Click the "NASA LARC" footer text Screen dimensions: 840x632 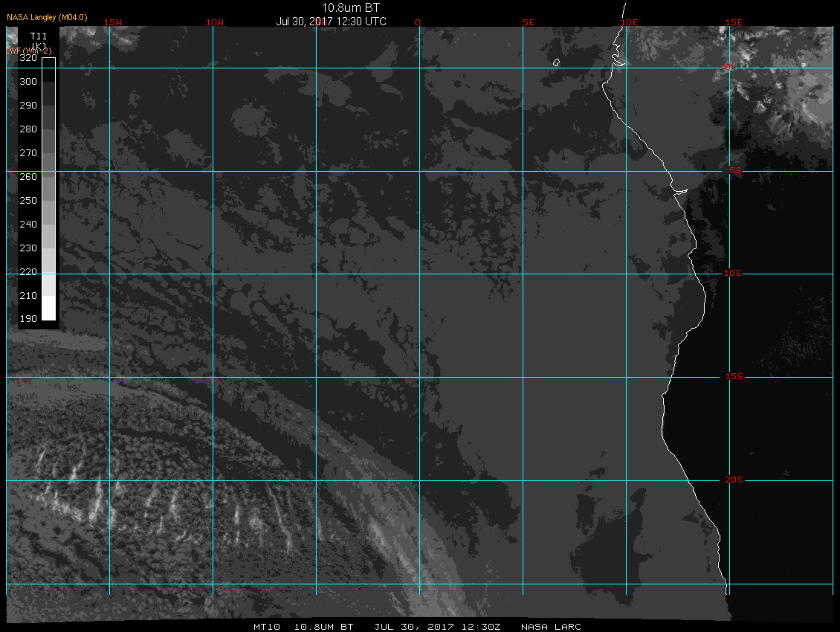552,627
